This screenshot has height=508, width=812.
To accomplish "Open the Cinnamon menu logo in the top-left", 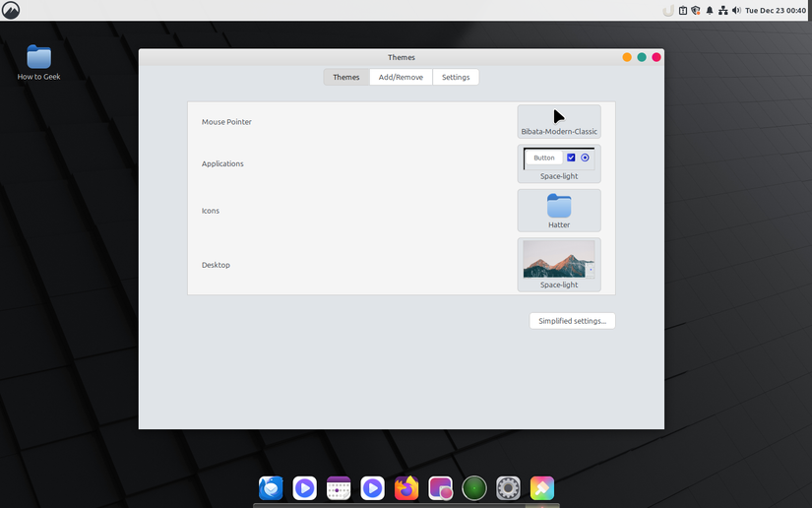I will [x=11, y=11].
